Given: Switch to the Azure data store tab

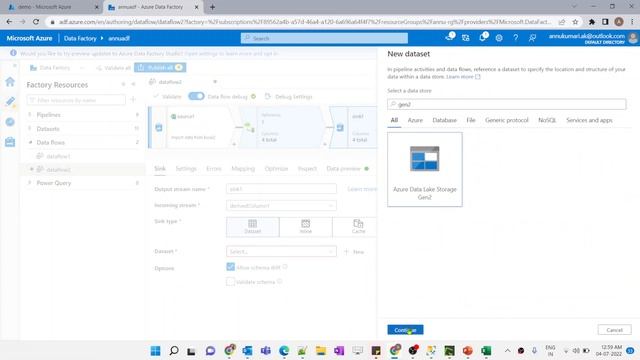Looking at the screenshot, I should pos(415,120).
